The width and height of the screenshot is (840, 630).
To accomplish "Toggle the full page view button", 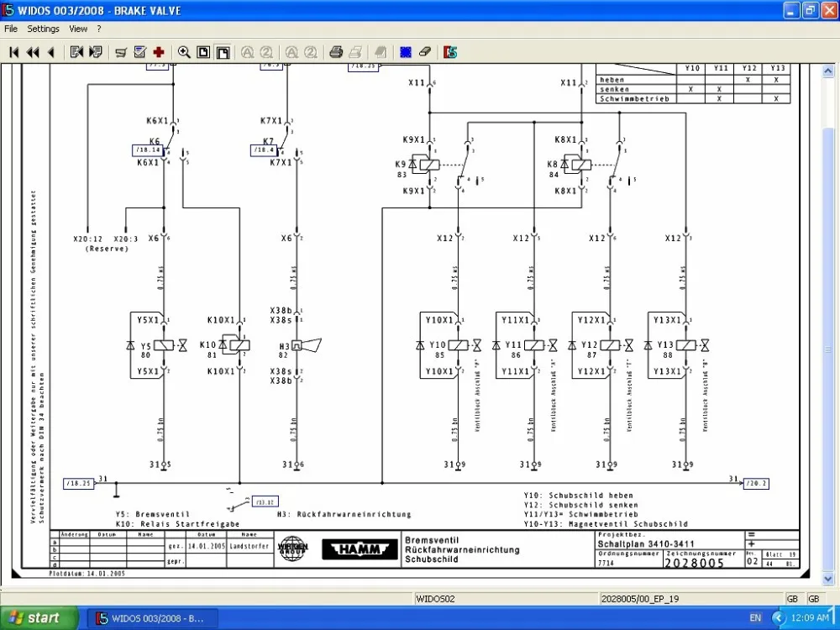I will coord(203,52).
